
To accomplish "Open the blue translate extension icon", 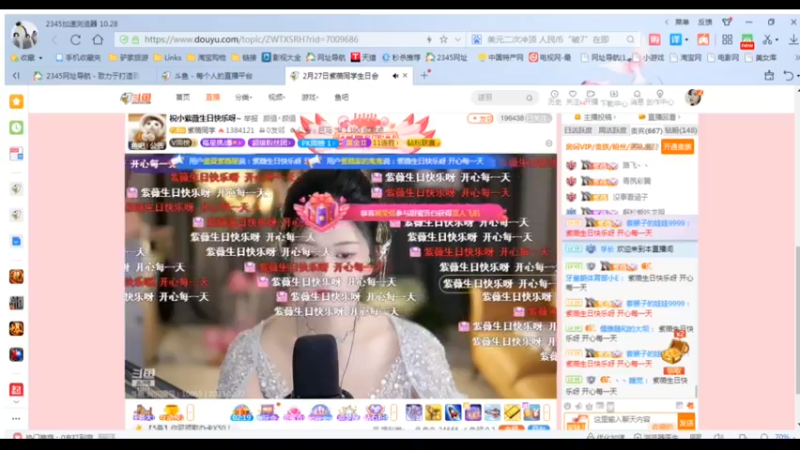I will click(675, 39).
